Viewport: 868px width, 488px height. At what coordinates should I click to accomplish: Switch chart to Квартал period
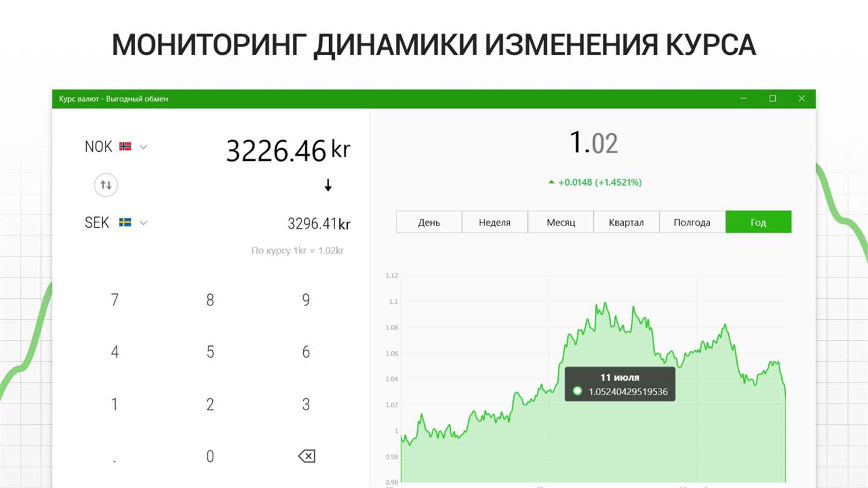626,222
